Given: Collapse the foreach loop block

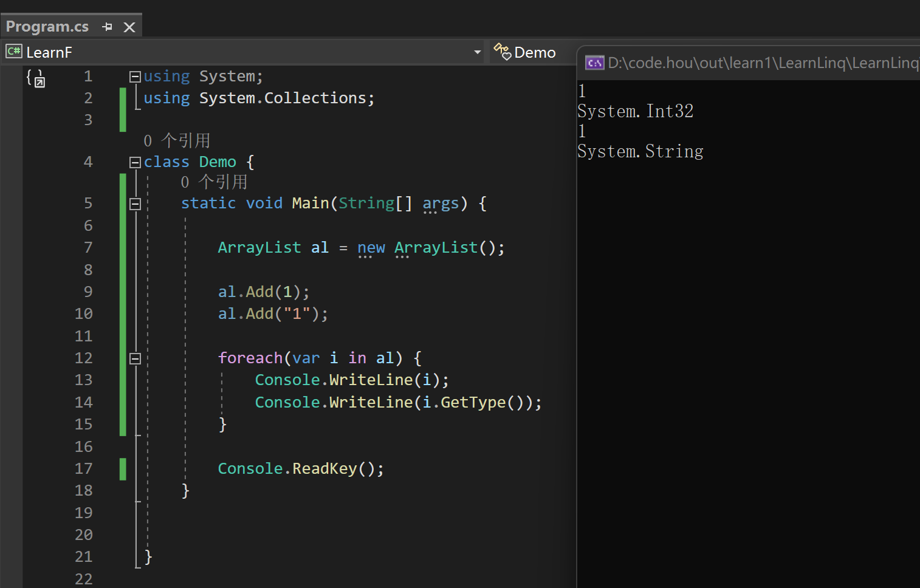Looking at the screenshot, I should [x=135, y=358].
